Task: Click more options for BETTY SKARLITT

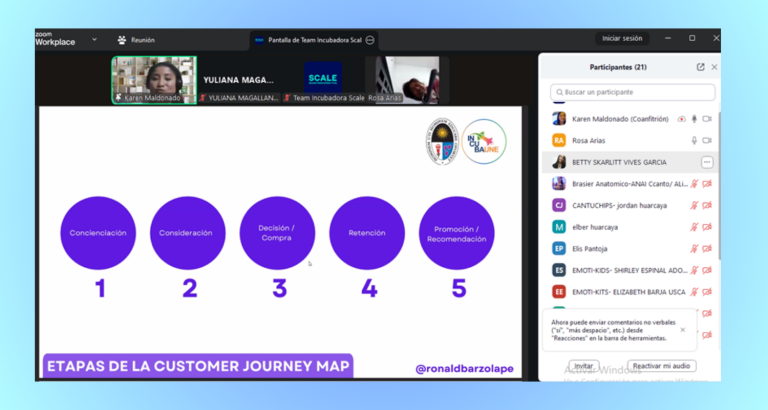Action: (707, 162)
